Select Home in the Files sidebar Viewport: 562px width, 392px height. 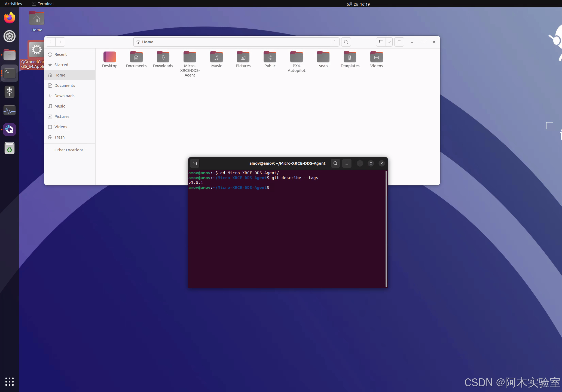(70, 75)
